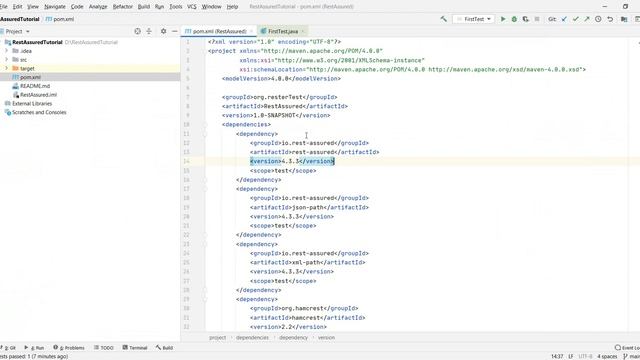
Task: Open the File menu
Action: [x=4, y=7]
